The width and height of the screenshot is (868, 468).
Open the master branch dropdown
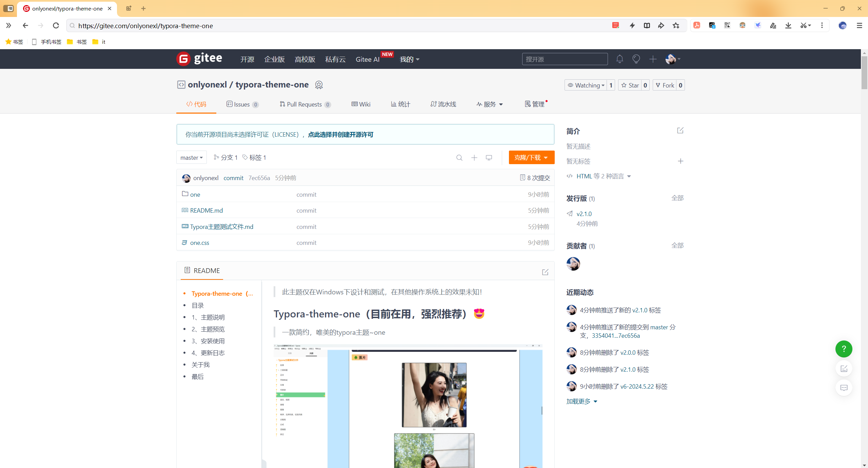point(192,158)
